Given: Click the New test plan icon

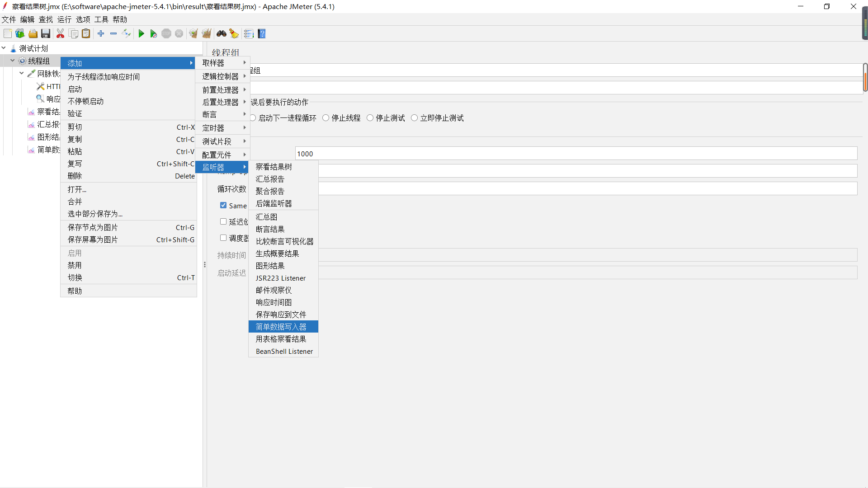Looking at the screenshot, I should pos(8,33).
